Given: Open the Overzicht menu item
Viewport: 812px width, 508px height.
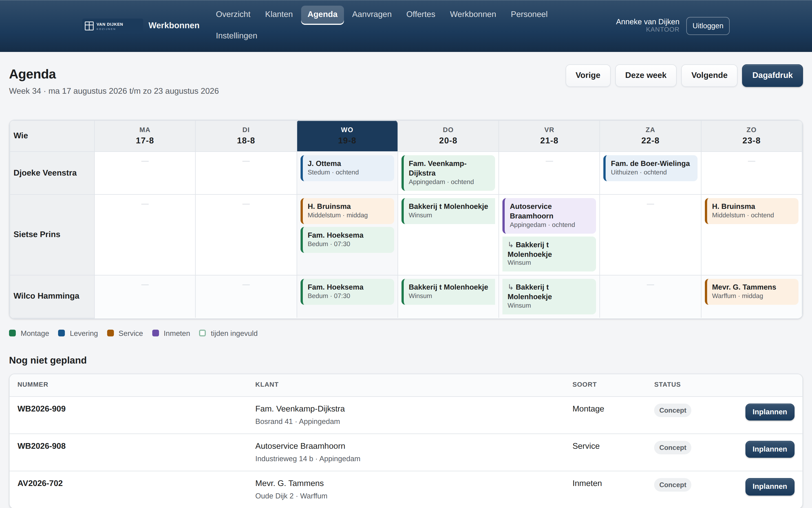Looking at the screenshot, I should point(233,14).
